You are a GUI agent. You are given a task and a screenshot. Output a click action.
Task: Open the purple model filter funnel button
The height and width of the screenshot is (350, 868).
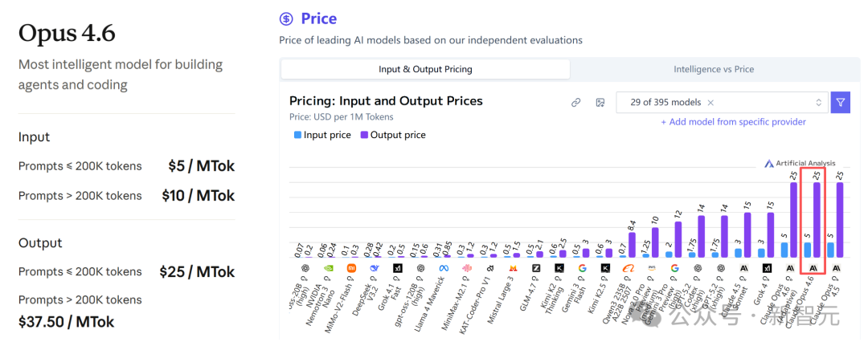coord(840,103)
